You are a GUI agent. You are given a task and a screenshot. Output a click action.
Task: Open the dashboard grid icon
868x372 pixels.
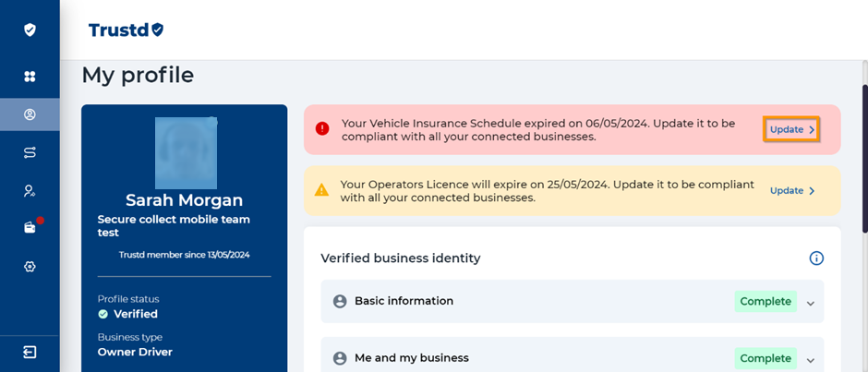pyautogui.click(x=30, y=76)
